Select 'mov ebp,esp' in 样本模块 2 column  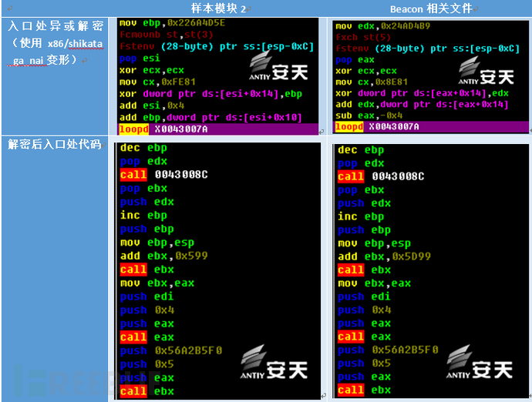click(x=157, y=243)
